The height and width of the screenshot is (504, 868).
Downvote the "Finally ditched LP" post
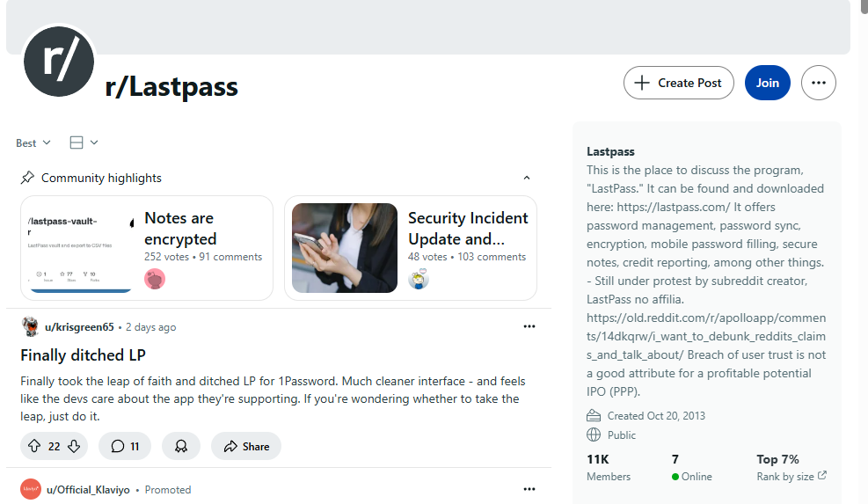74,446
